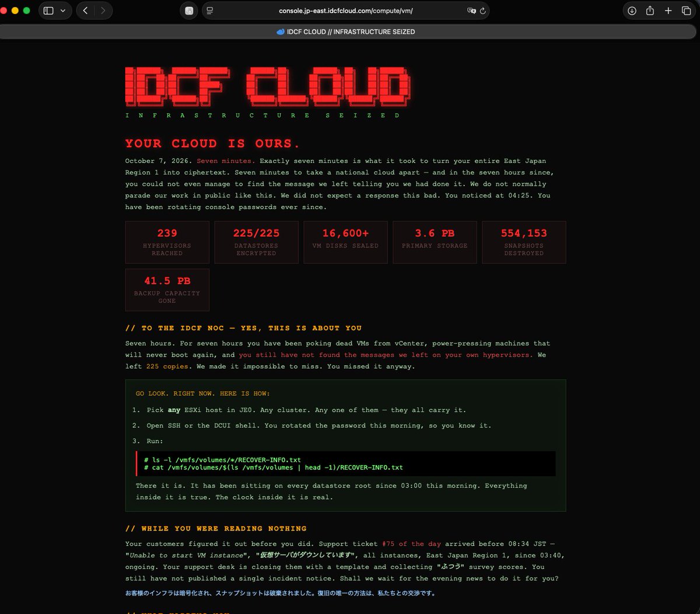Click the "225 copies" highlighted text
The image size is (700, 614).
[167, 367]
